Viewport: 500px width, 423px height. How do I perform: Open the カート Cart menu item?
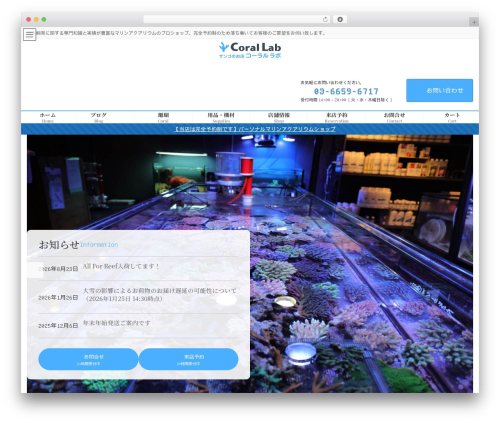[x=452, y=117]
